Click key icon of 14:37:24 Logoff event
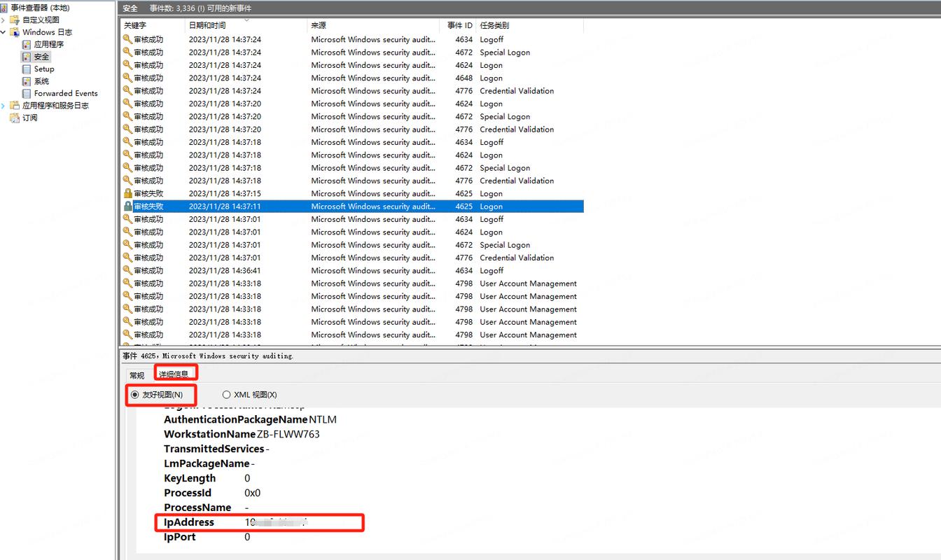 [127, 40]
